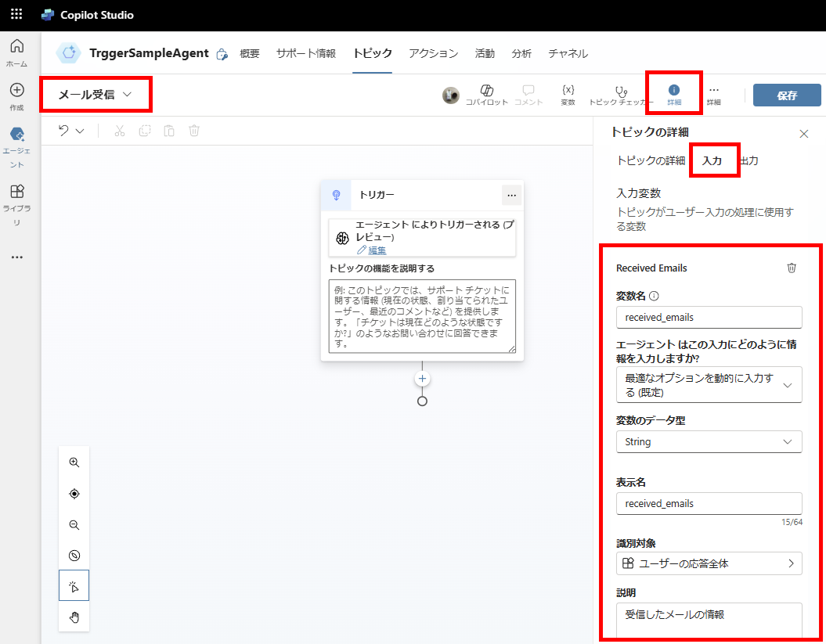Zoom in on the canvas with magnifier plus

tap(74, 462)
